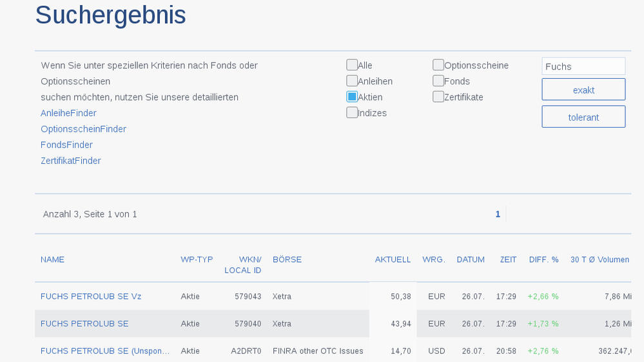
Task: Open FUCHS PETROLUB SE (Unspon... OTC entry
Action: pos(105,351)
